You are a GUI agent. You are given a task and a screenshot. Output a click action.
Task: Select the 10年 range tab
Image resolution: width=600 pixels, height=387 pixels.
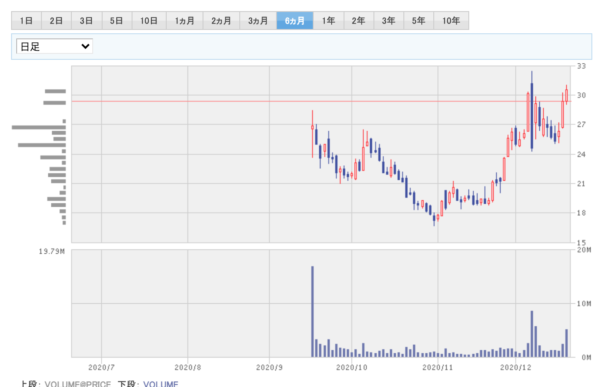click(x=451, y=21)
